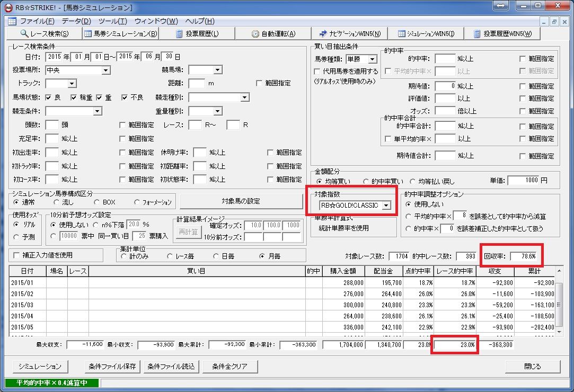Select the 投票履歴 tab icon
This screenshot has width=574, height=392.
[x=179, y=34]
